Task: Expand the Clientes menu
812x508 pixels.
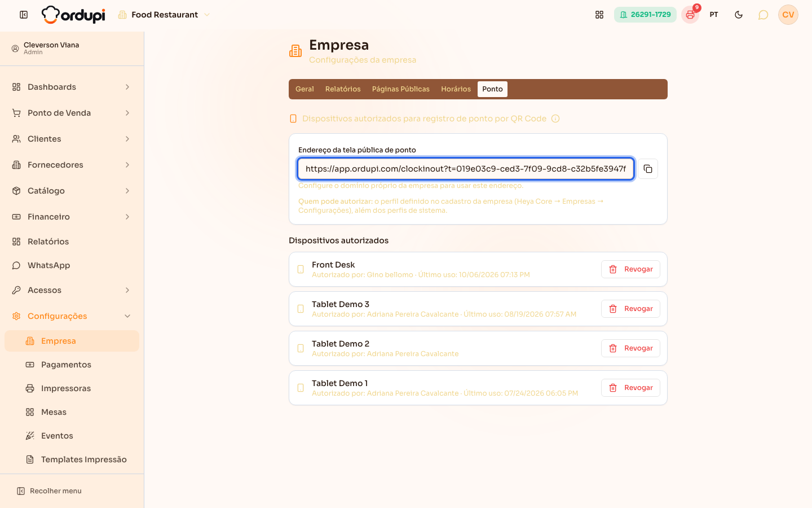Action: coord(72,139)
